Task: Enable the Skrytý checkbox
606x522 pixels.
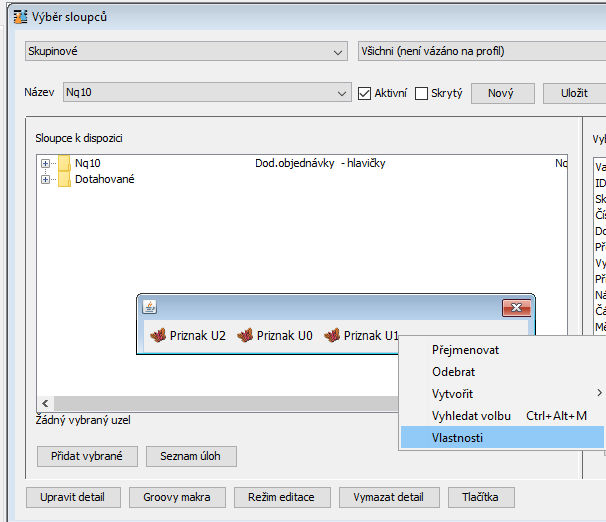Action: pos(422,93)
